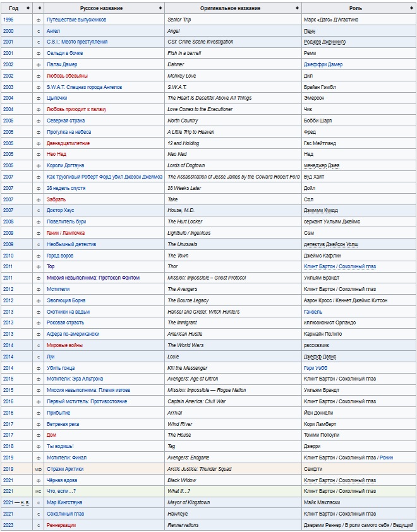Open Охотники на ведьм link

tap(68, 312)
